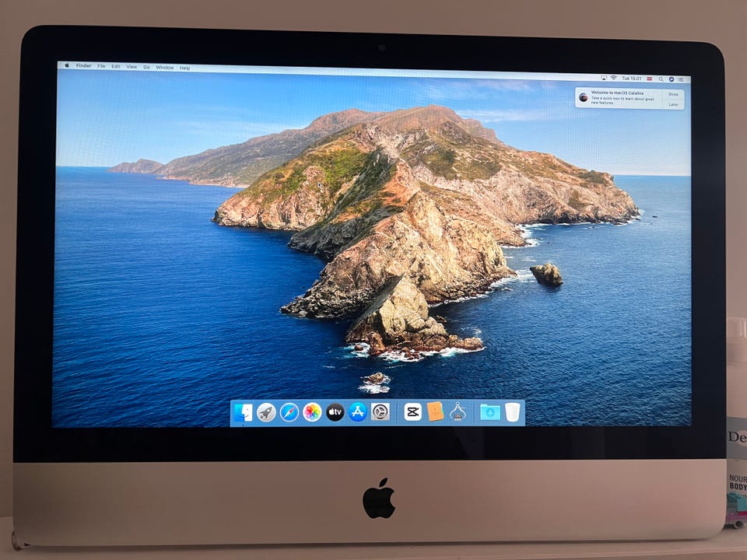This screenshot has width=747, height=560.
Task: Click the Welcome to macOS Catalina notification text
Action: pyautogui.click(x=617, y=93)
